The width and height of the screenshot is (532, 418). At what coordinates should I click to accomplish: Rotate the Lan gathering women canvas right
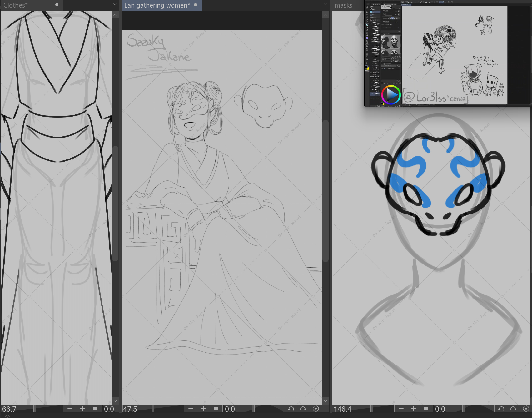click(303, 409)
